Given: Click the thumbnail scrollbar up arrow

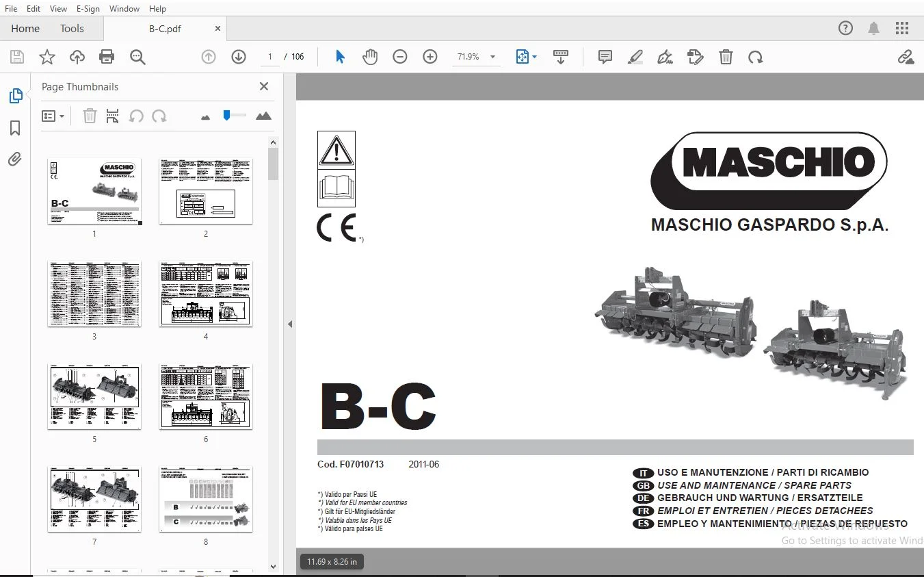Looking at the screenshot, I should [x=273, y=142].
